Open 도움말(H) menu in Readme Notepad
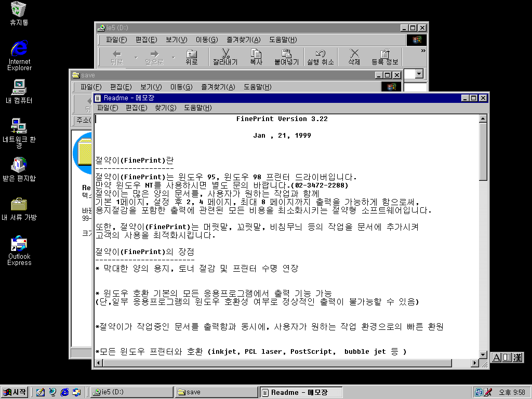532x399 pixels. 198,108
